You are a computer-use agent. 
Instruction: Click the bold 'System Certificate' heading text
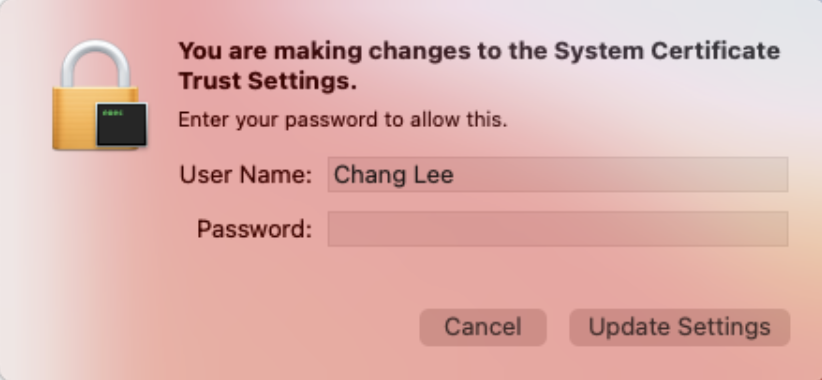click(667, 51)
